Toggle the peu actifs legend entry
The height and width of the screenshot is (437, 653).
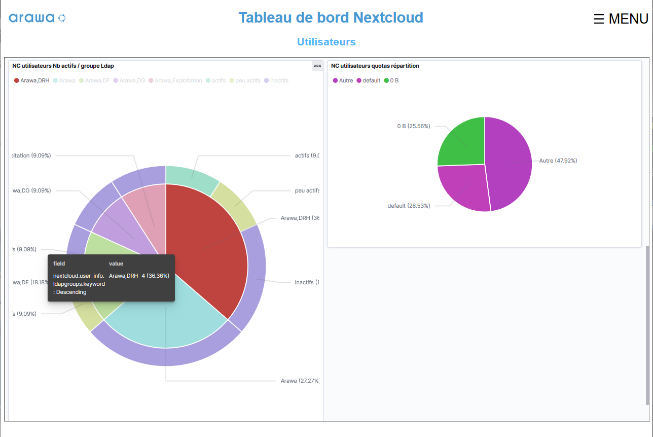pyautogui.click(x=245, y=80)
